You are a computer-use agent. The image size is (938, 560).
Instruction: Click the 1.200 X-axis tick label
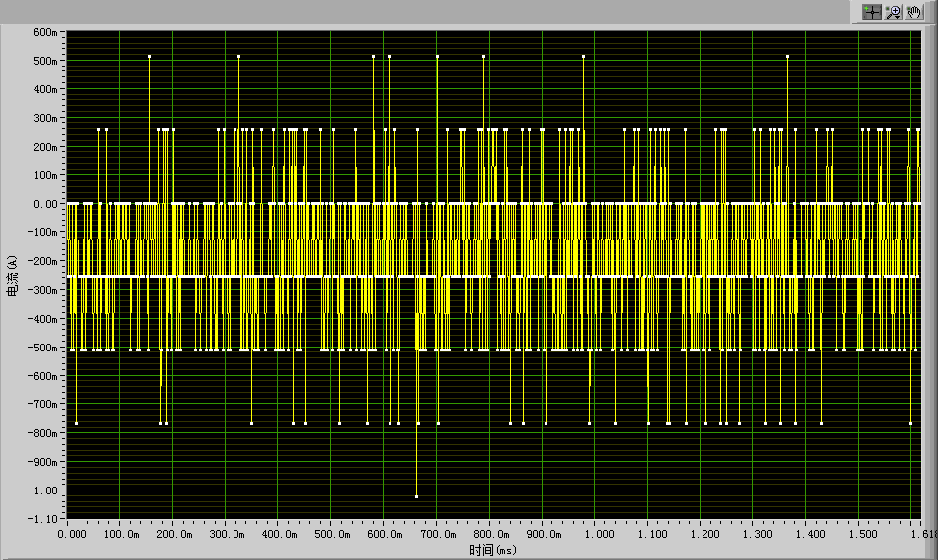pos(704,534)
